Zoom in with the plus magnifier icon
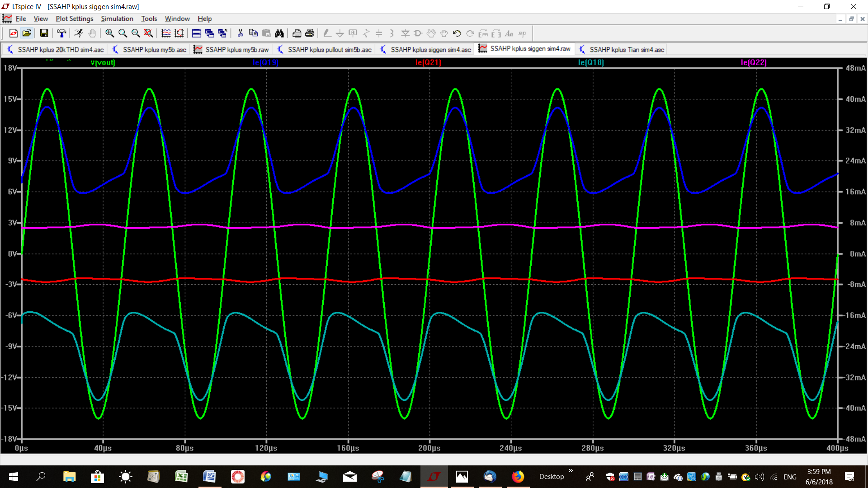Image resolution: width=868 pixels, height=488 pixels. coord(109,33)
